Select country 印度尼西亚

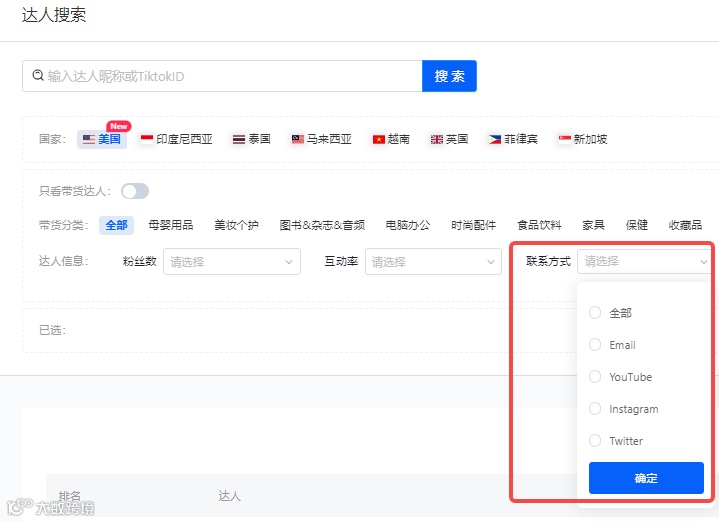click(x=177, y=139)
